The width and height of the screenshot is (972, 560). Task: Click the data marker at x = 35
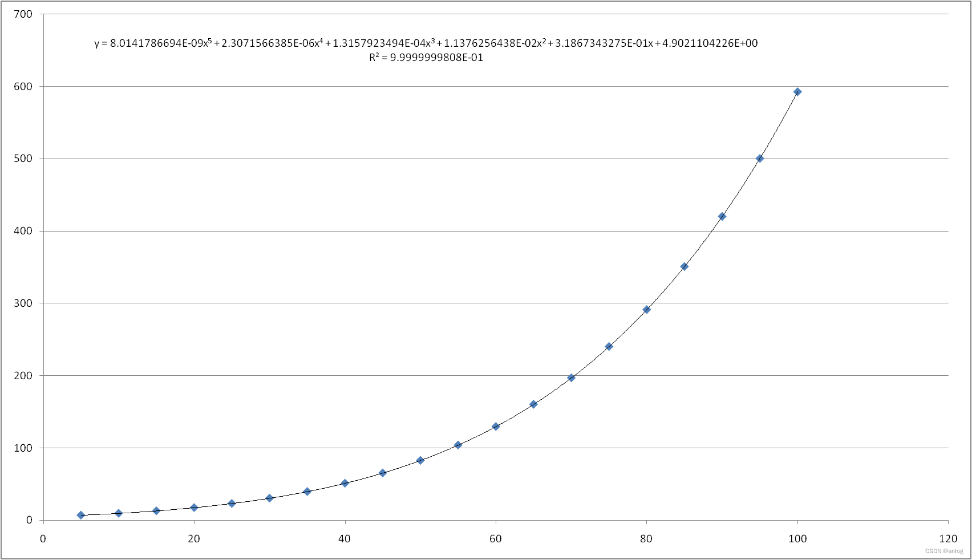click(307, 491)
